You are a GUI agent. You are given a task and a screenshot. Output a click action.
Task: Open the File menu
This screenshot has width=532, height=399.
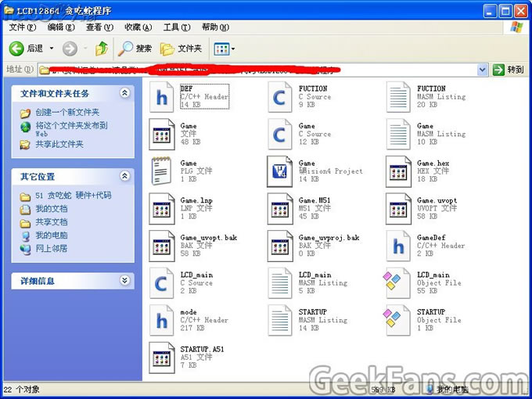pyautogui.click(x=22, y=27)
